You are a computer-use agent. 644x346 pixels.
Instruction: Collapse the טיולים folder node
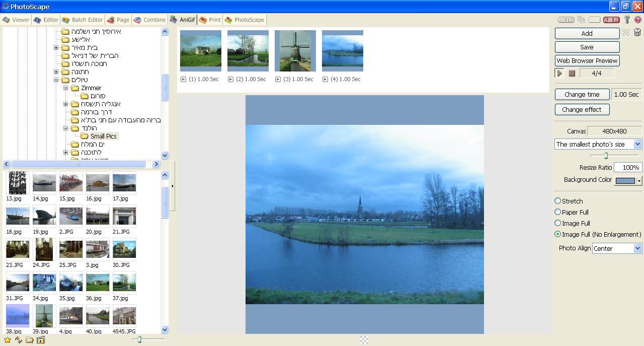(x=56, y=80)
